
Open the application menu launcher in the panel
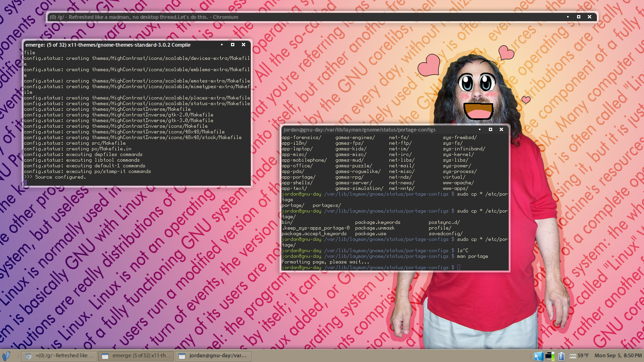tap(6, 356)
